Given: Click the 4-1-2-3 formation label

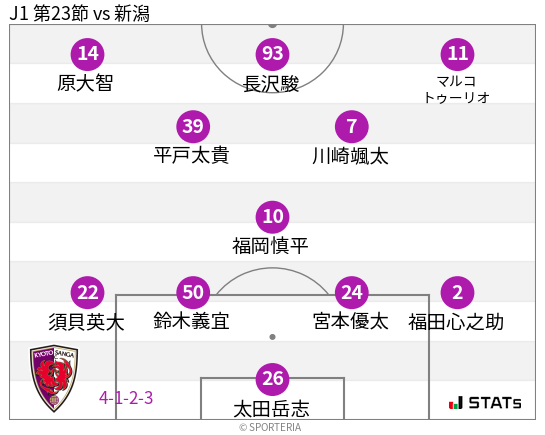Looking at the screenshot, I should coord(126,398).
